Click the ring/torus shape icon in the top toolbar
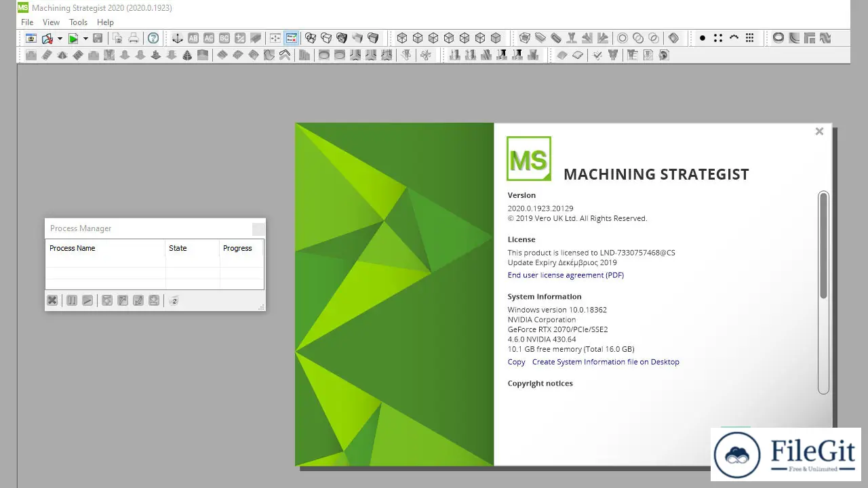 point(778,39)
